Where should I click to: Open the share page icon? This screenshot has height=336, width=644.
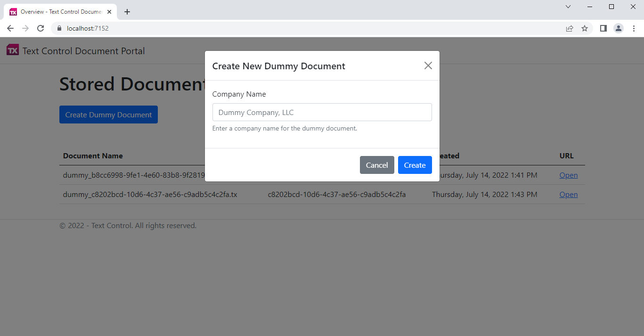click(x=570, y=28)
